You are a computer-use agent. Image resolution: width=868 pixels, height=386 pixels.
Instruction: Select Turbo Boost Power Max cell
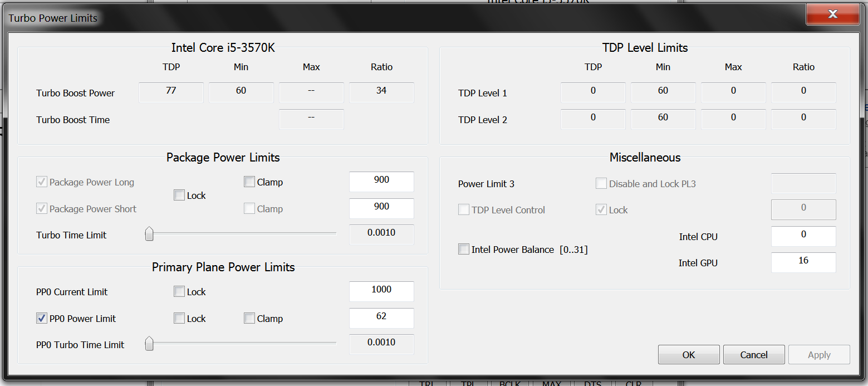click(311, 92)
